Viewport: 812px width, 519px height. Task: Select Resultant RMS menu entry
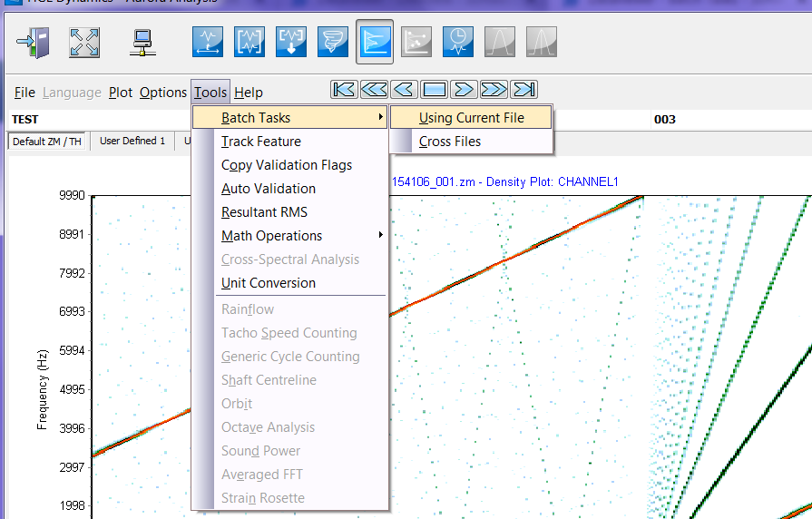(290, 212)
